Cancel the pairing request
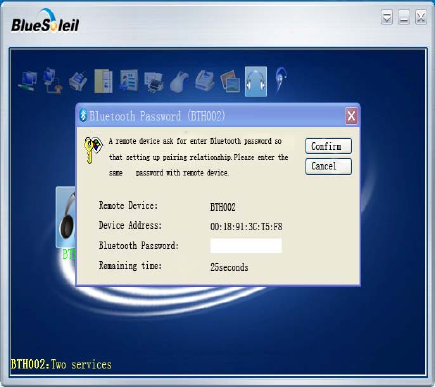The width and height of the screenshot is (435, 387). (328, 166)
